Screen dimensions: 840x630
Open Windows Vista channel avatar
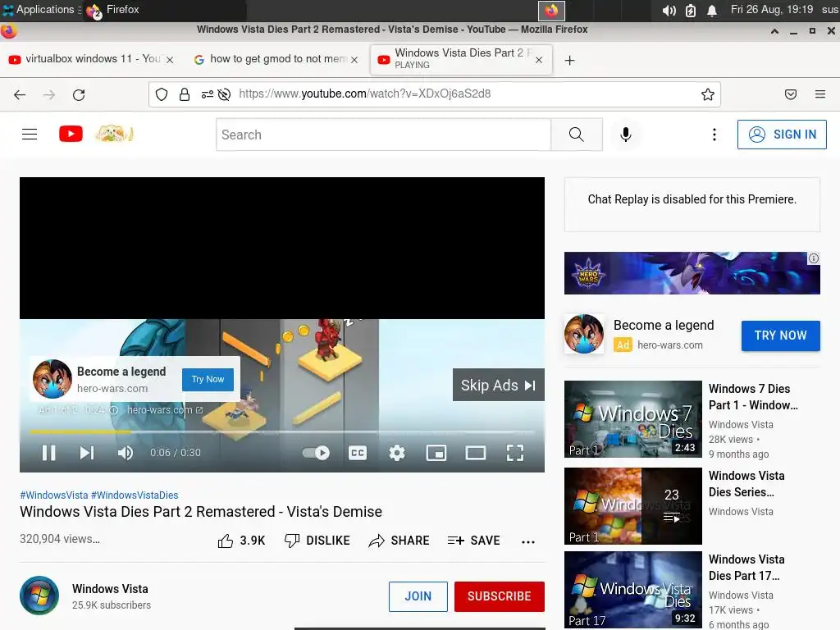(x=39, y=596)
